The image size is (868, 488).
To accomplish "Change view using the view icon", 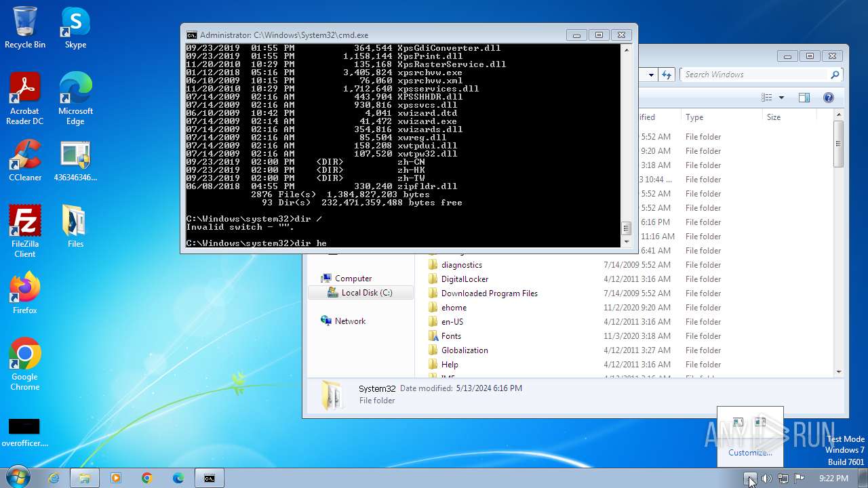I will click(x=767, y=98).
